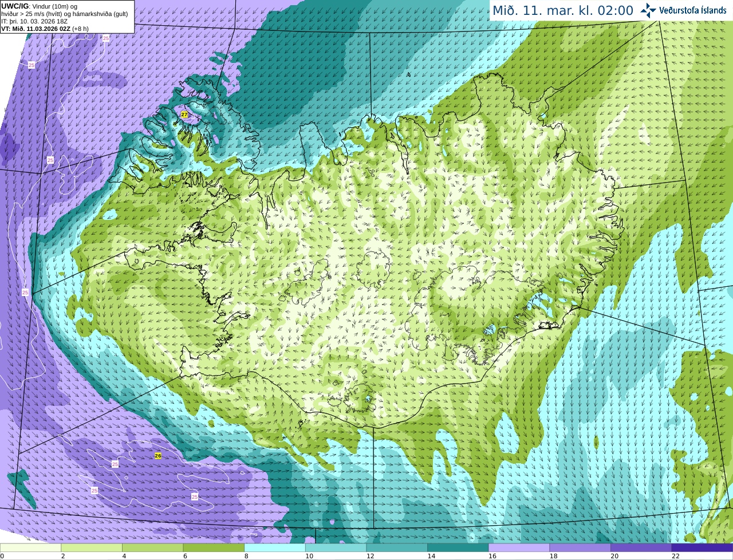Click the scale label "8"
This screenshot has width=733, height=560.
[x=247, y=556]
